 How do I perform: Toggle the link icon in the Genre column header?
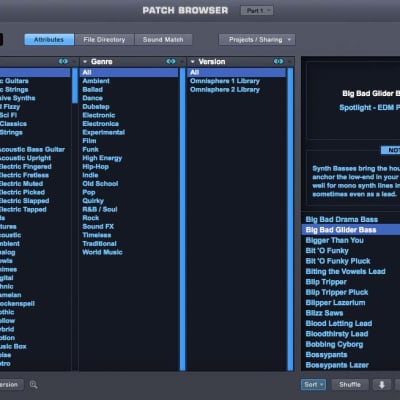click(x=171, y=61)
